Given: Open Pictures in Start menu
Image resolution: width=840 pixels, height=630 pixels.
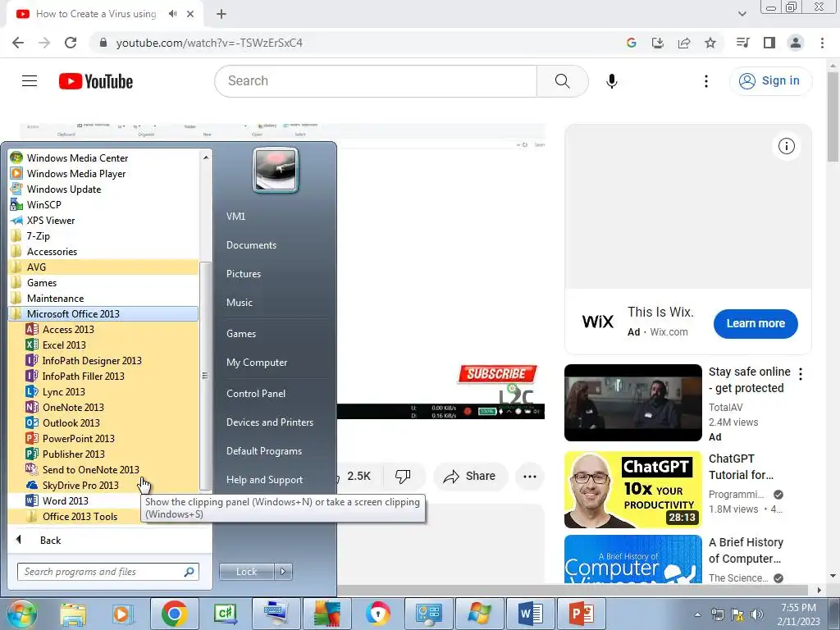Looking at the screenshot, I should (x=244, y=274).
